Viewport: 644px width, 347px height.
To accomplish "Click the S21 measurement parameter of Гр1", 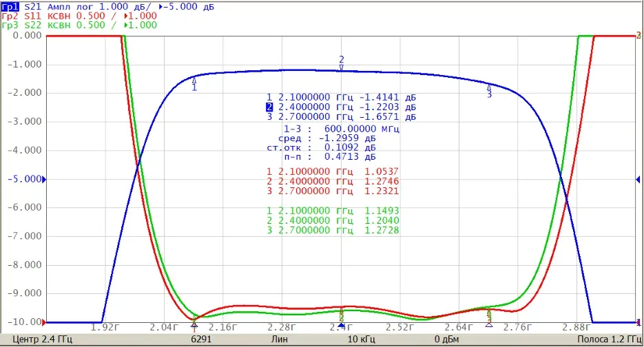I will tap(33, 7).
